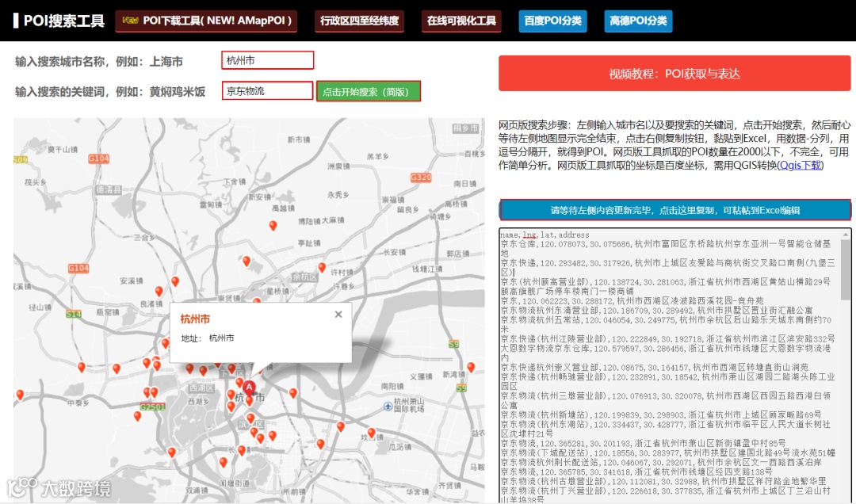
Task: Open 百度POI分类 page
Action: point(552,21)
